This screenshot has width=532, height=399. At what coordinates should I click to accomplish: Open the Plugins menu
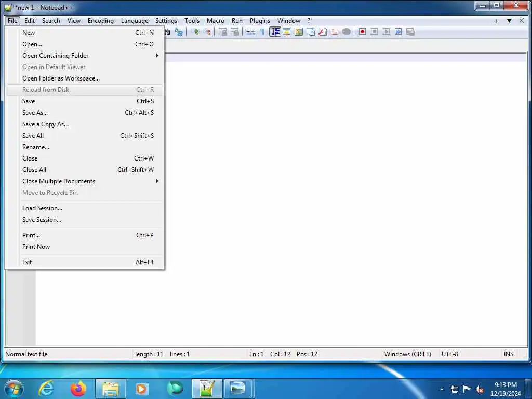point(260,21)
